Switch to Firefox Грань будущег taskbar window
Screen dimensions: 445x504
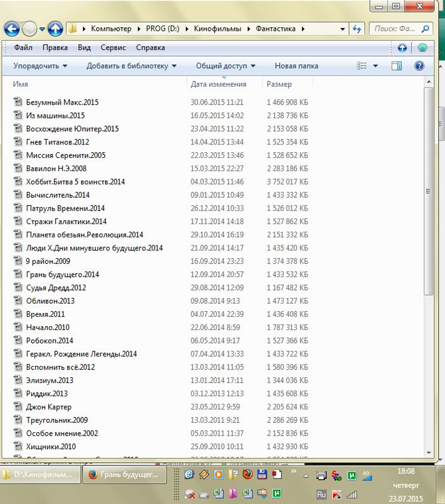(x=125, y=475)
